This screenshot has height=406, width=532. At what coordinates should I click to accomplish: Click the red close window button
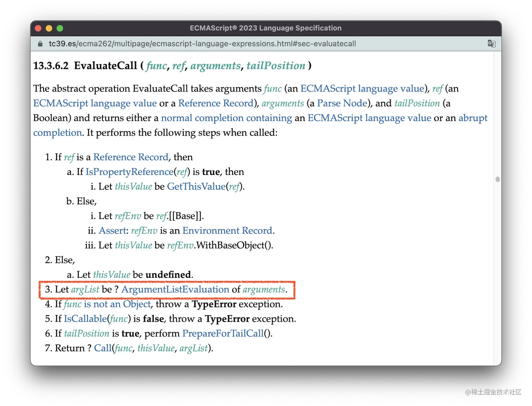coord(38,28)
